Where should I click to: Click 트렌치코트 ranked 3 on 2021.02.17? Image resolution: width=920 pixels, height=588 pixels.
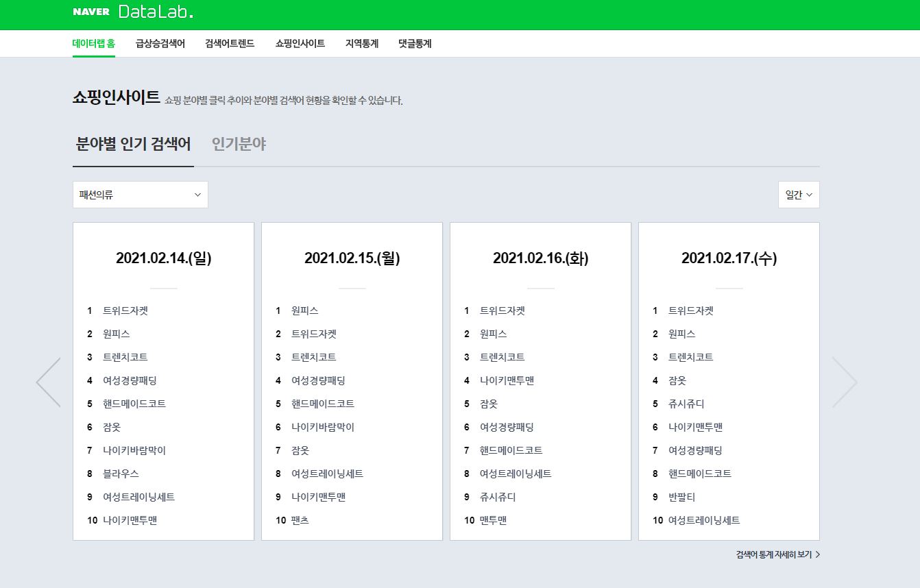pyautogui.click(x=691, y=357)
